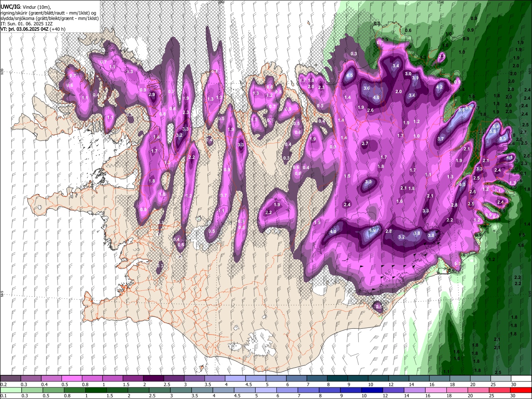The width and height of the screenshot is (532, 399).
Task: Click the map precipitation value 5.5
Action: click(x=502, y=139)
